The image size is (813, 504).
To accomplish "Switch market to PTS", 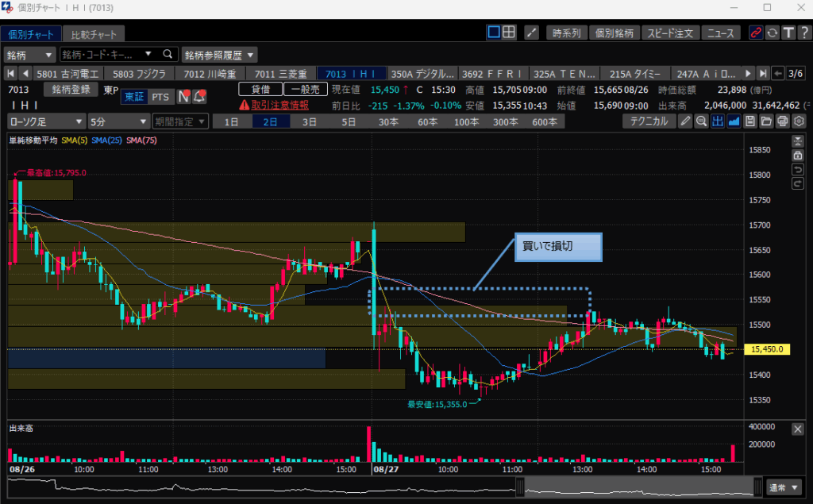I will click(x=160, y=97).
